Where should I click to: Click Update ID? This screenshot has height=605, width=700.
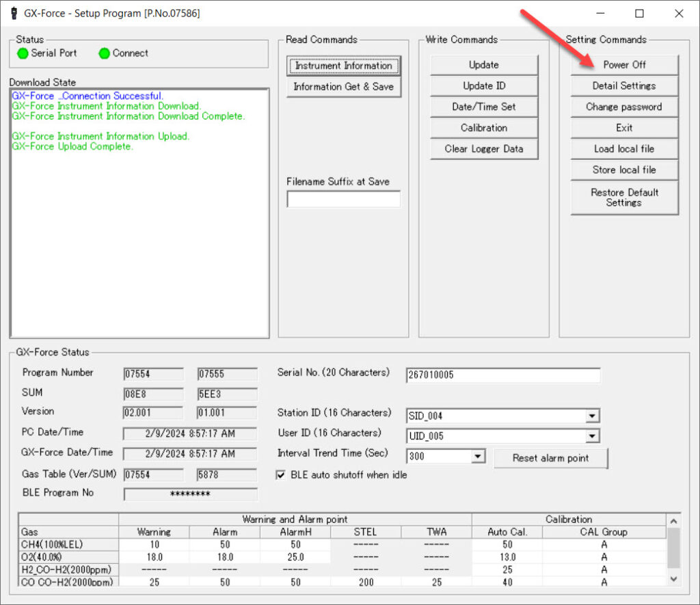(x=483, y=85)
